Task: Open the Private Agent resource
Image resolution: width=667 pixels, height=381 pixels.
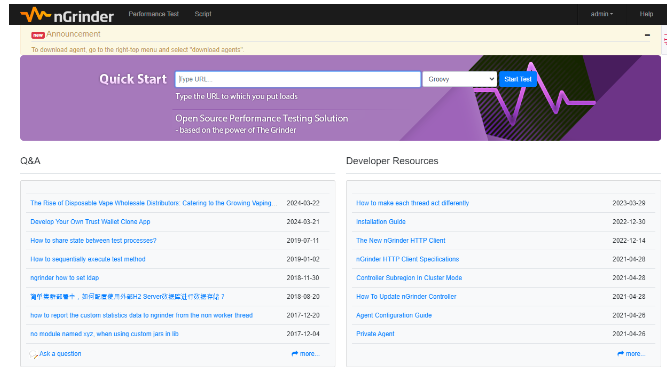Action: 375,334
